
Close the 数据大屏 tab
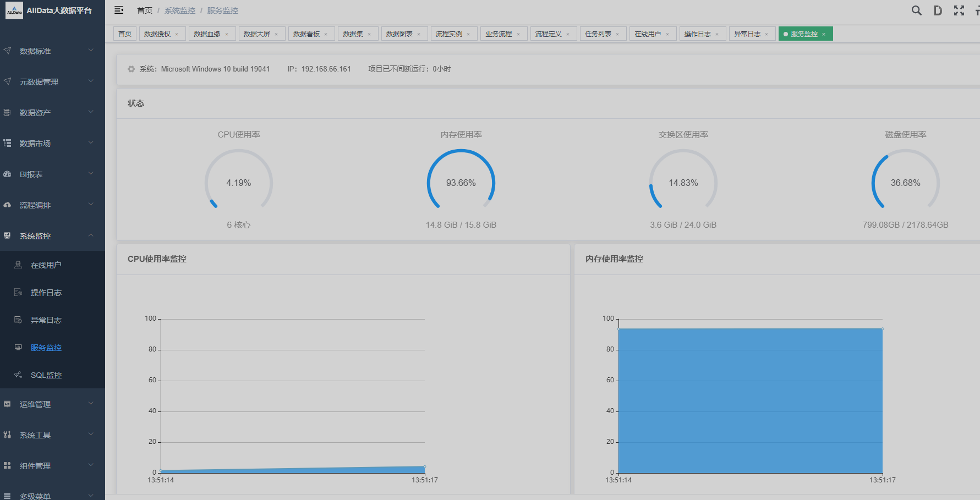point(276,34)
